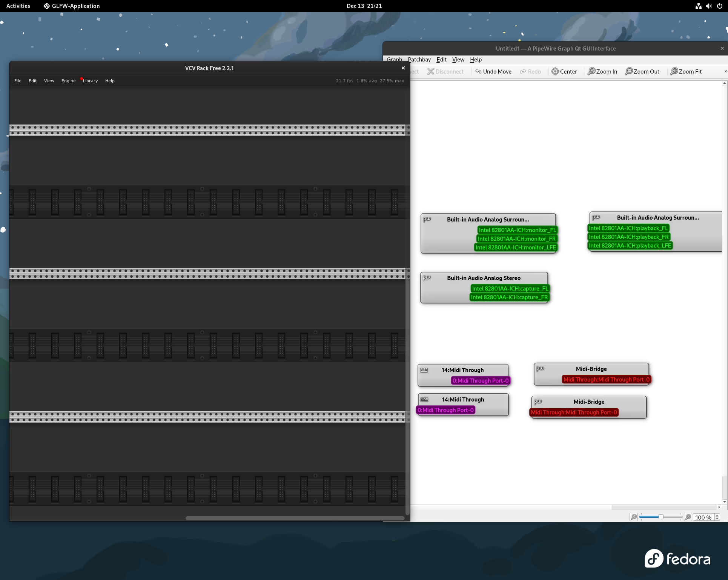Select the capture_FL port

click(x=510, y=289)
